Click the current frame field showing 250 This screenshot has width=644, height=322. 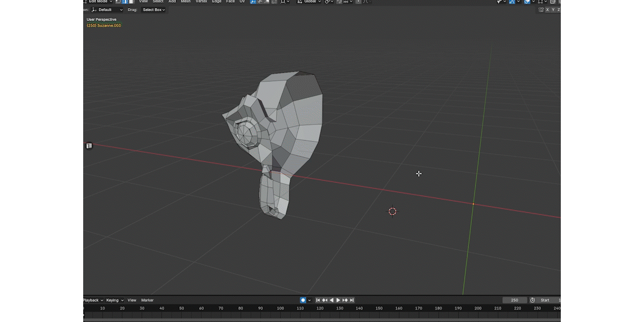pos(515,300)
